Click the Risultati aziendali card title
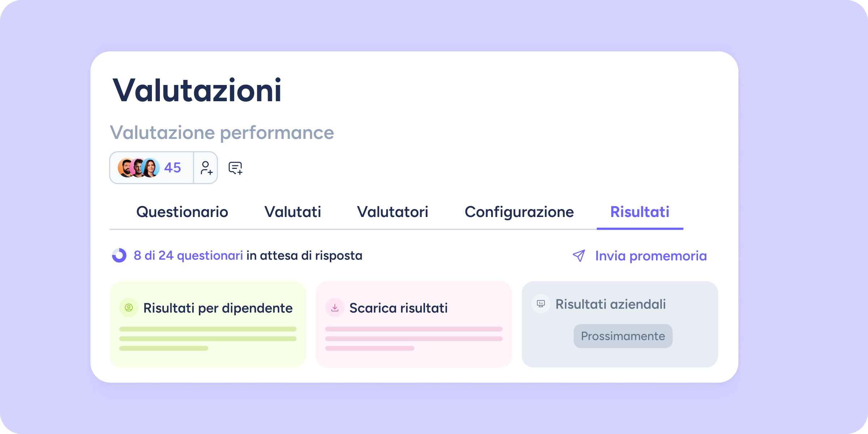Image resolution: width=868 pixels, height=434 pixels. pos(610,304)
